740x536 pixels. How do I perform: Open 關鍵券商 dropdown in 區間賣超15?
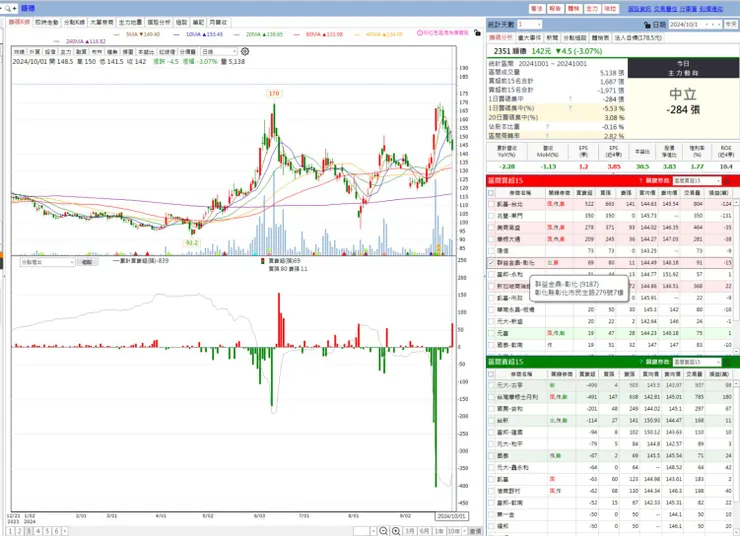pos(697,362)
